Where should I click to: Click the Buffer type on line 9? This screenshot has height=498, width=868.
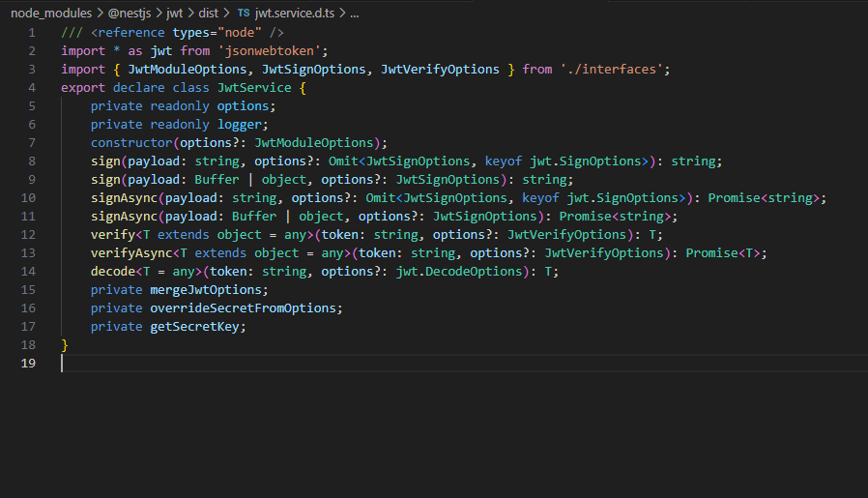(x=217, y=180)
